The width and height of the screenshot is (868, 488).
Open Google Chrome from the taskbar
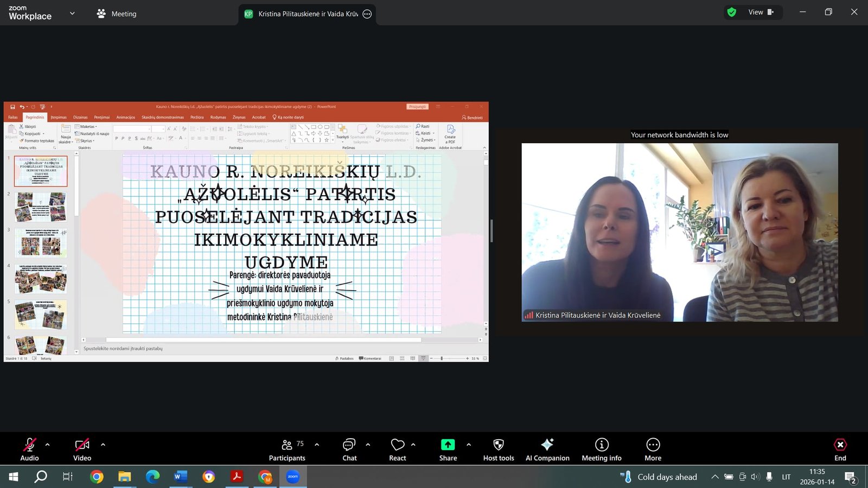97,477
